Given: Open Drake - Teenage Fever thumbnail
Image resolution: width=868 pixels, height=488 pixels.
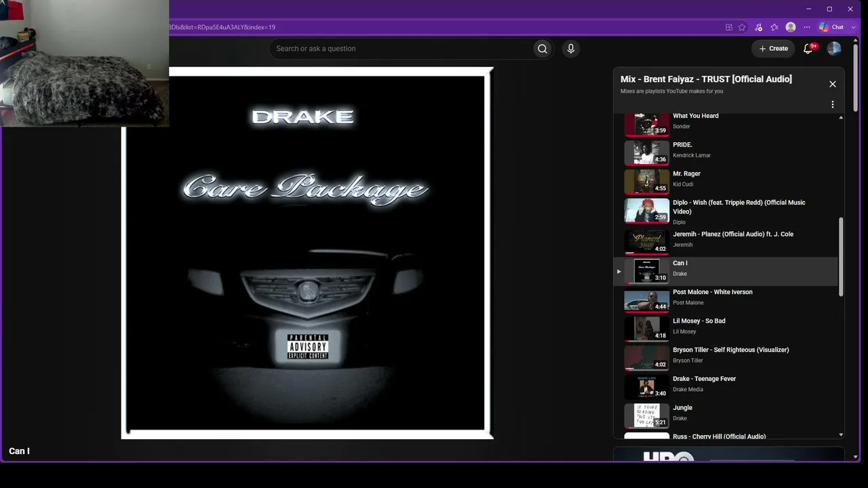Looking at the screenshot, I should [x=646, y=386].
